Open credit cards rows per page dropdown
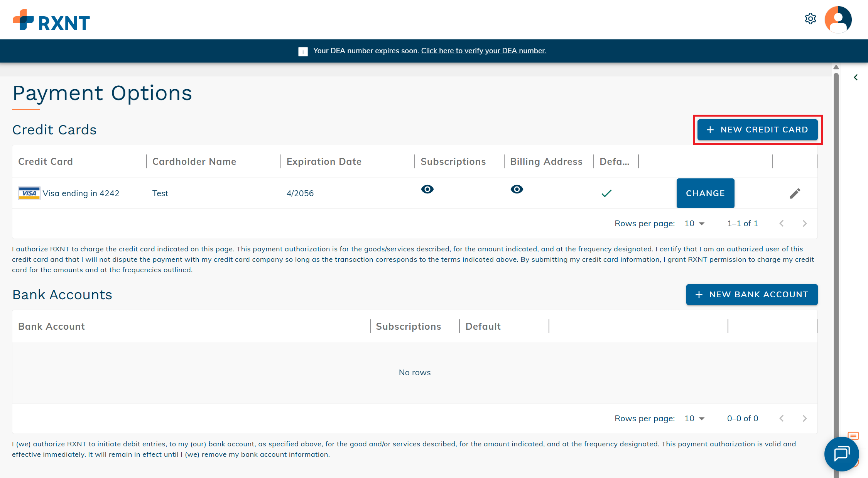Screen dimensions: 868x478 (694, 224)
